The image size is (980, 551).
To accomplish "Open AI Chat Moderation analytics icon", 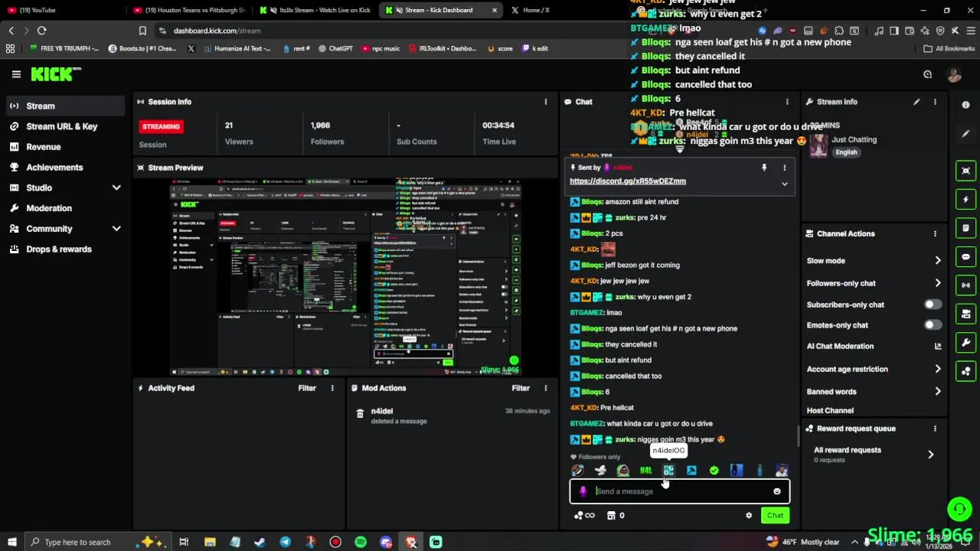I will 938,346.
